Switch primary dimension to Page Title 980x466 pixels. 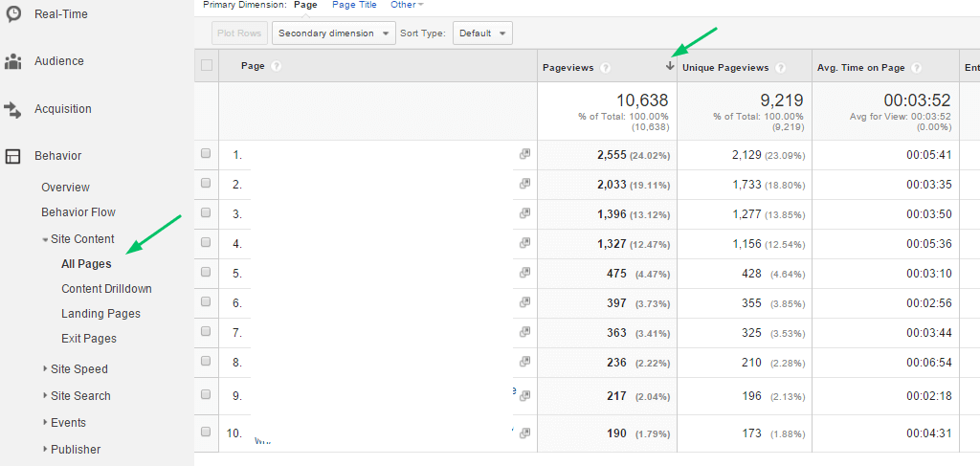354,5
